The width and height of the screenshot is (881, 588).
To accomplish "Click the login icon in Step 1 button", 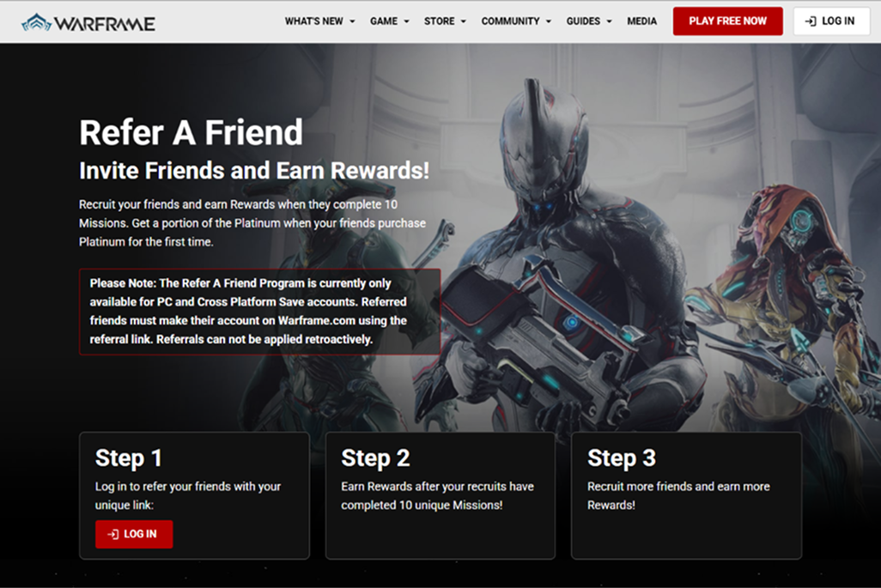I will coord(113,534).
